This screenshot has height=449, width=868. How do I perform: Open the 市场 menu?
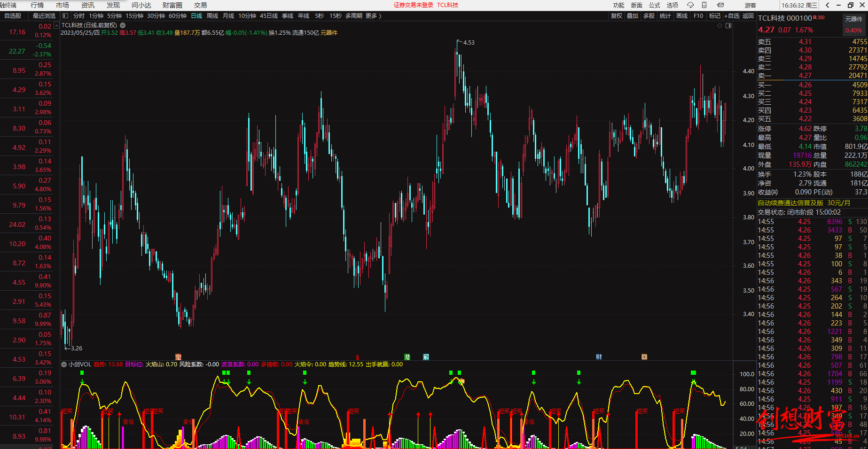tap(63, 5)
